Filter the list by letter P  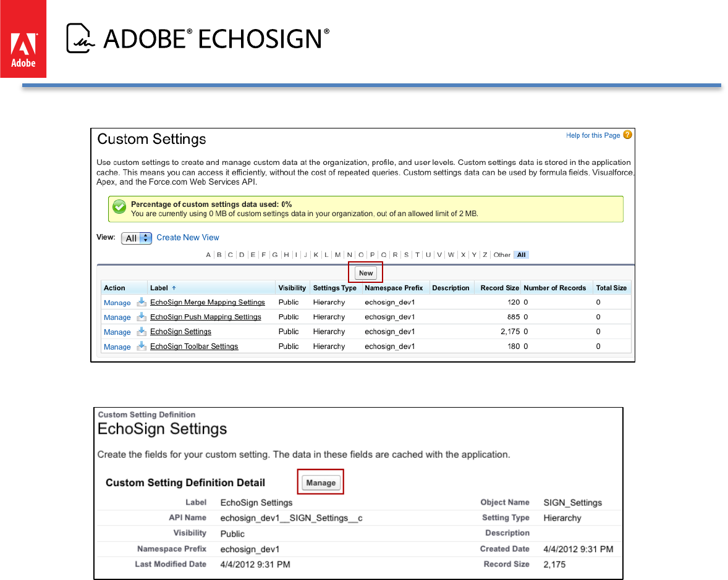(373, 254)
